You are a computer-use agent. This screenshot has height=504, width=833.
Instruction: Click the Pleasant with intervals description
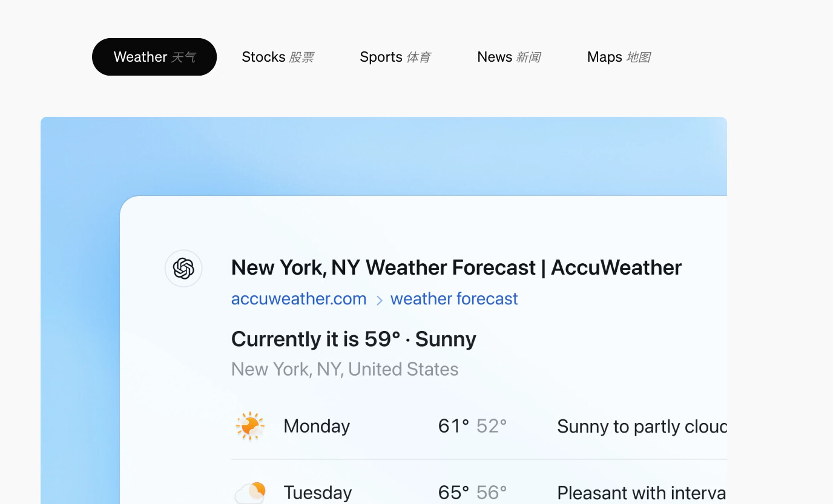pos(642,493)
